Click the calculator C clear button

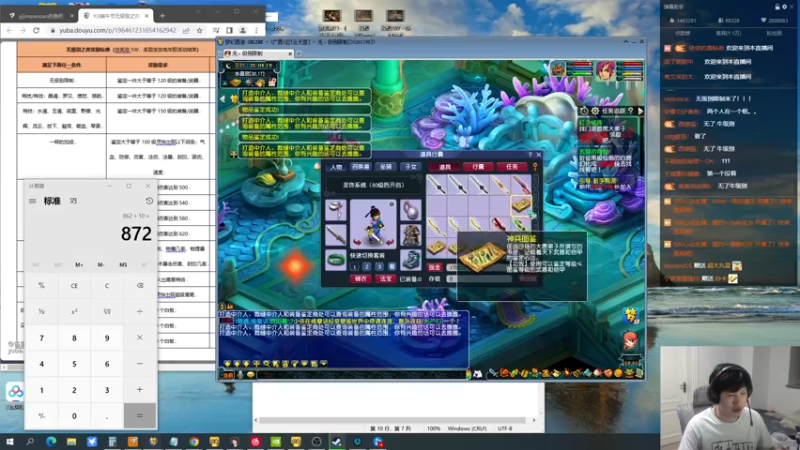pyautogui.click(x=107, y=286)
